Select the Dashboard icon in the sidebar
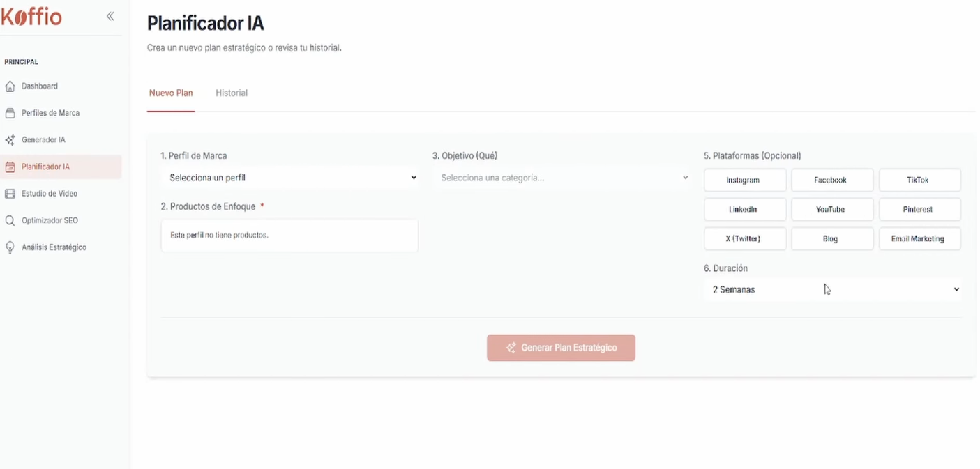The height and width of the screenshot is (469, 980). [x=10, y=86]
